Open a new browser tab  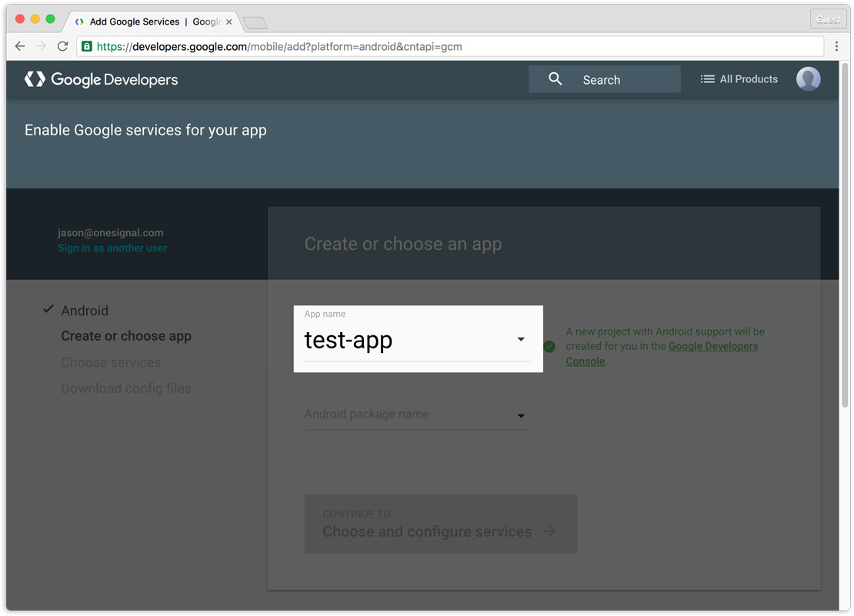[255, 22]
